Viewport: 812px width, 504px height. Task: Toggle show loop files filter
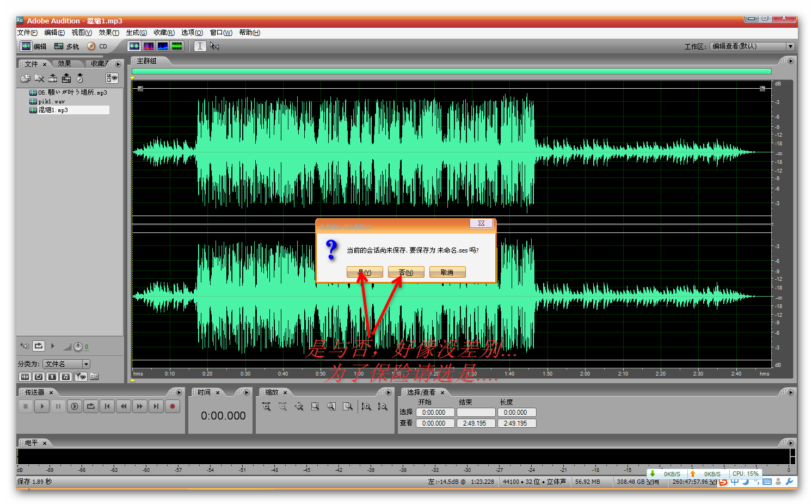[39, 377]
